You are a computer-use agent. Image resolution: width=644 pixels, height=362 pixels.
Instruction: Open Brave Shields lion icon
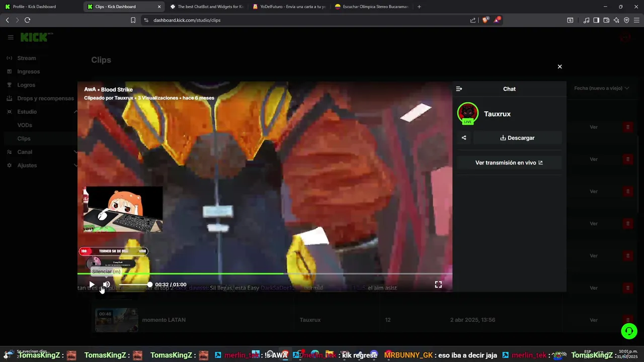[x=485, y=20]
